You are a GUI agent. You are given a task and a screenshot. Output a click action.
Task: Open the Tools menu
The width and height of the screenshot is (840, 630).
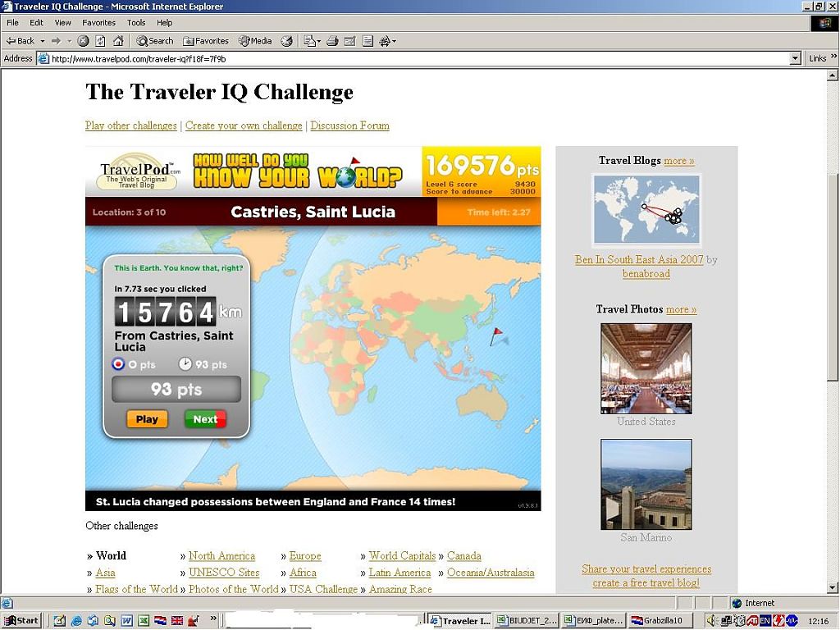[x=136, y=22]
